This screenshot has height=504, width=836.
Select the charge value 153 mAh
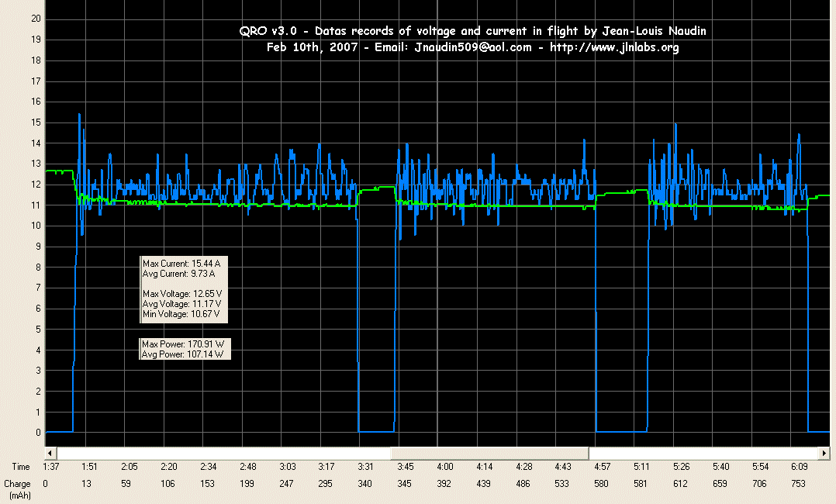(x=207, y=484)
